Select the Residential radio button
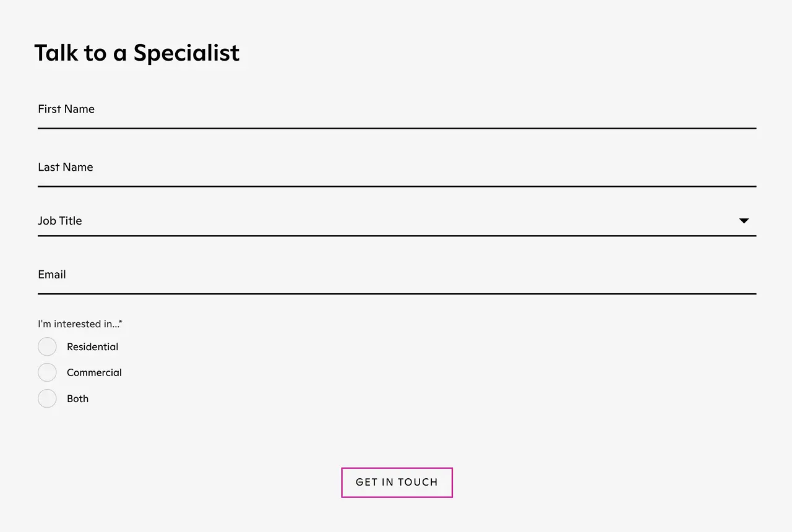Viewport: 792px width, 532px height. point(47,346)
